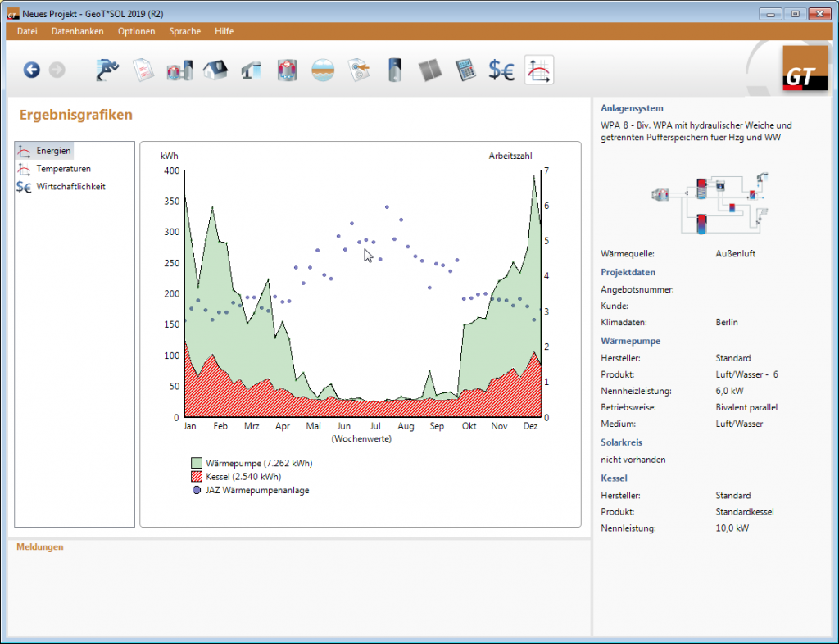Image resolution: width=839 pixels, height=644 pixels.
Task: Open the heat source ground layers icon
Action: (323, 70)
